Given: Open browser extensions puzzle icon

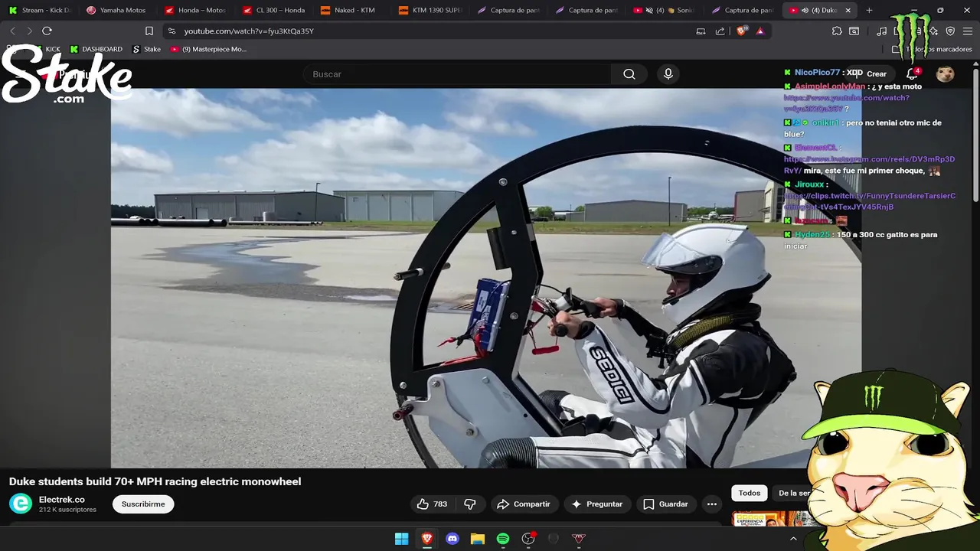Looking at the screenshot, I should [x=837, y=31].
